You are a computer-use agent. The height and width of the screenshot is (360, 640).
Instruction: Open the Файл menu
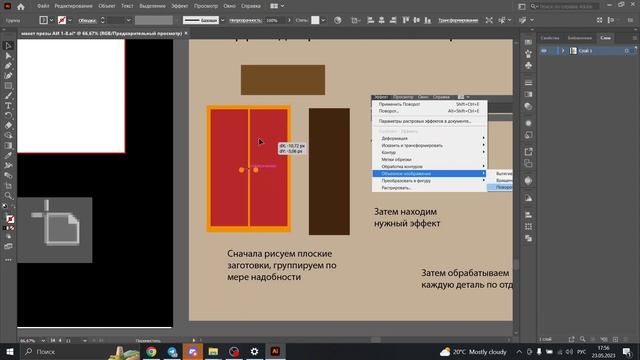click(x=43, y=6)
